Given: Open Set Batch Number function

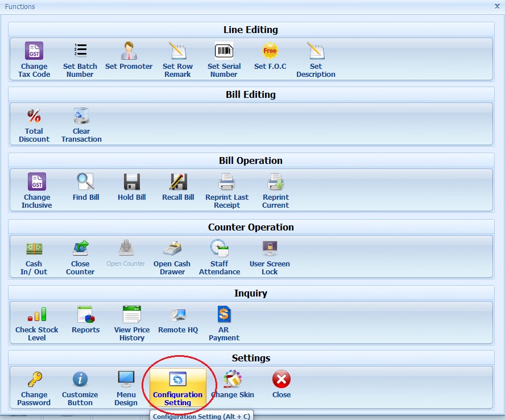Looking at the screenshot, I should coord(80,52).
